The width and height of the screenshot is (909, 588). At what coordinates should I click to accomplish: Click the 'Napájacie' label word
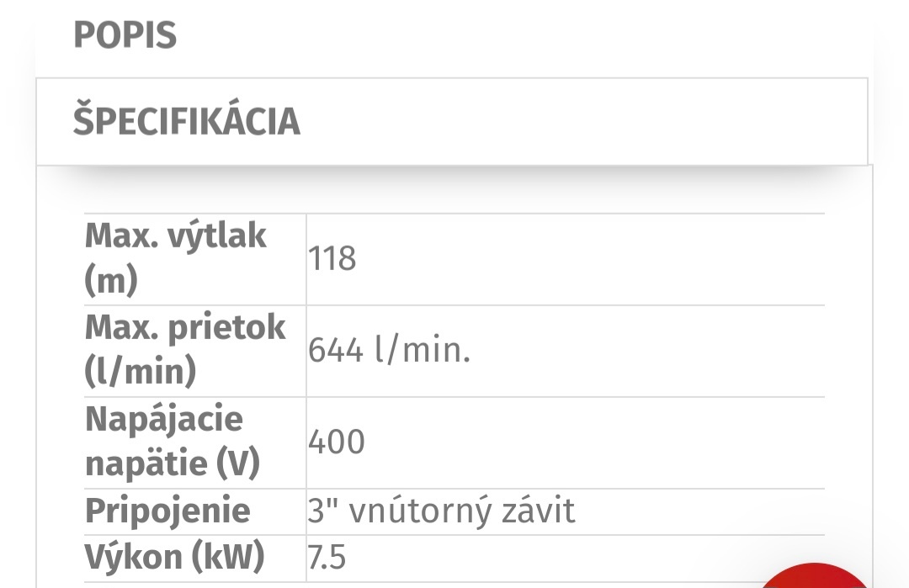click(164, 419)
